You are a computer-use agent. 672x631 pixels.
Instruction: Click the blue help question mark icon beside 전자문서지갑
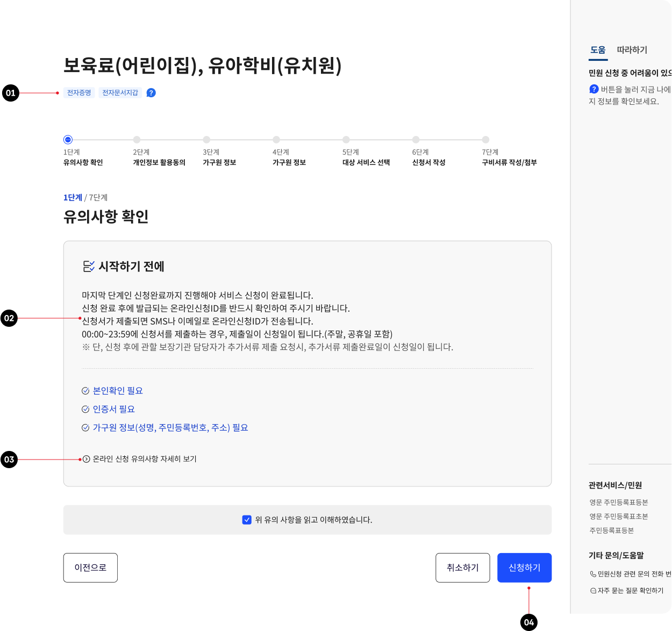(151, 93)
